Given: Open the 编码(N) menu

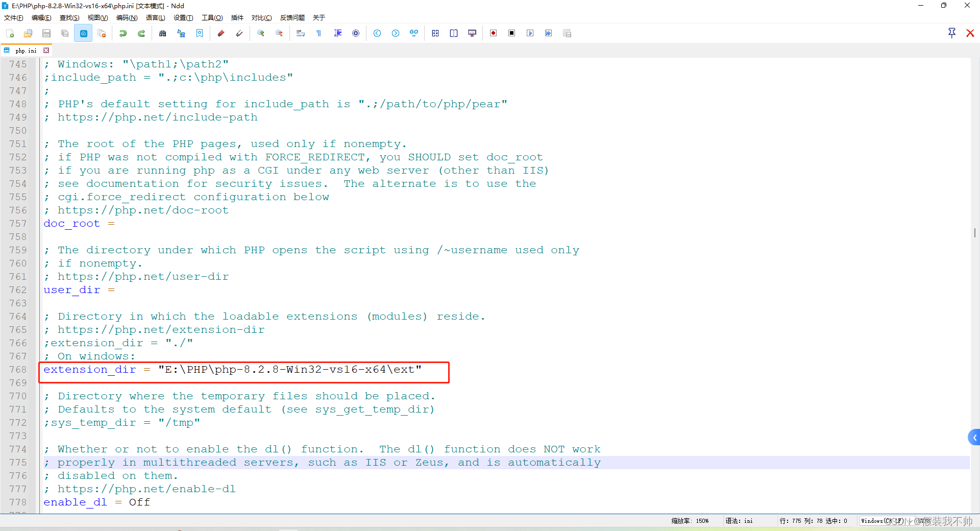Looking at the screenshot, I should (x=127, y=18).
